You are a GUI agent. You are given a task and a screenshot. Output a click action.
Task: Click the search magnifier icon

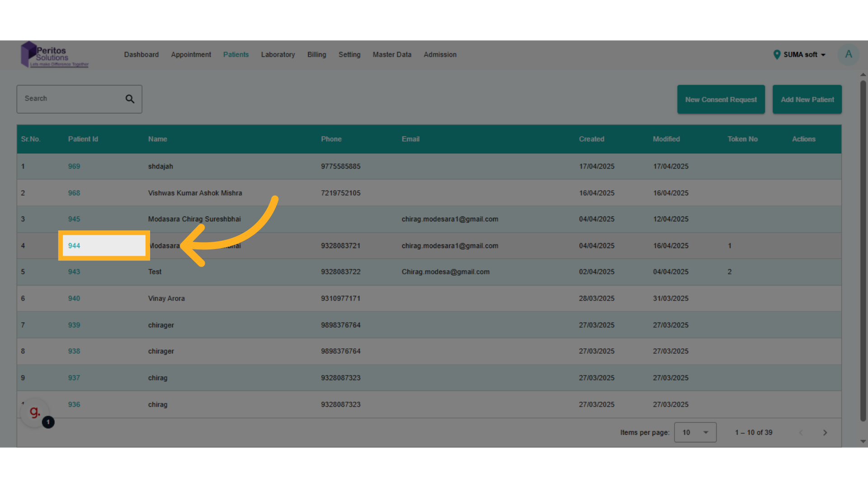click(130, 99)
